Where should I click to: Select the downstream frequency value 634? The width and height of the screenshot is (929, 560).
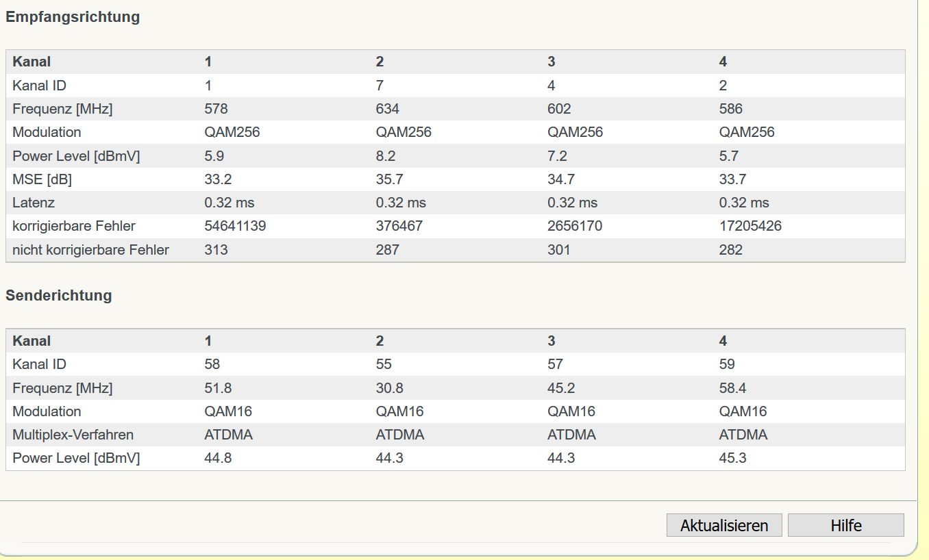tap(388, 109)
